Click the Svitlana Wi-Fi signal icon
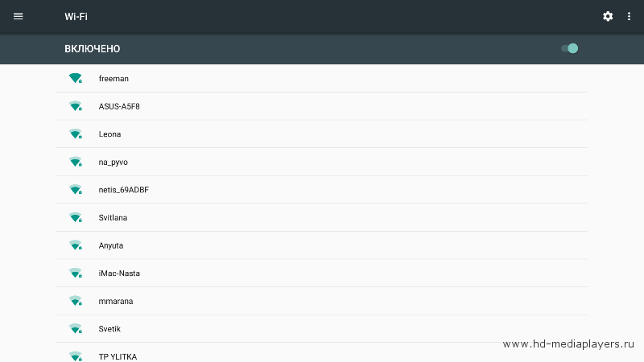 coord(76,217)
